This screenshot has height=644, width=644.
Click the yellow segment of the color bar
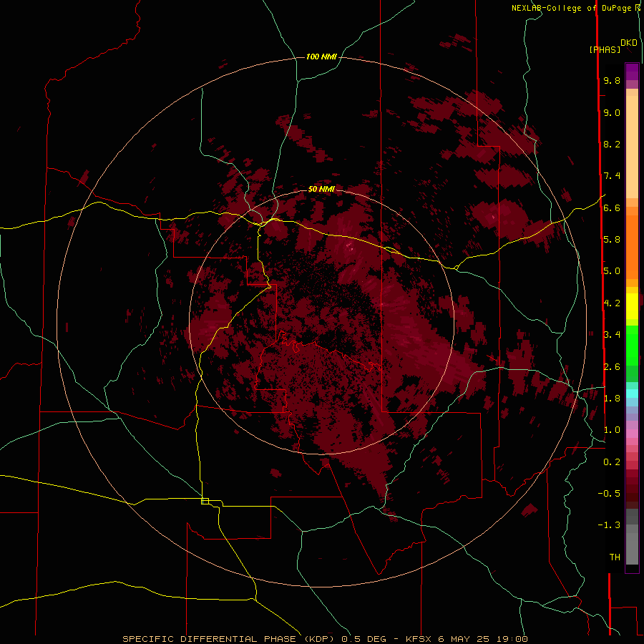point(632,306)
